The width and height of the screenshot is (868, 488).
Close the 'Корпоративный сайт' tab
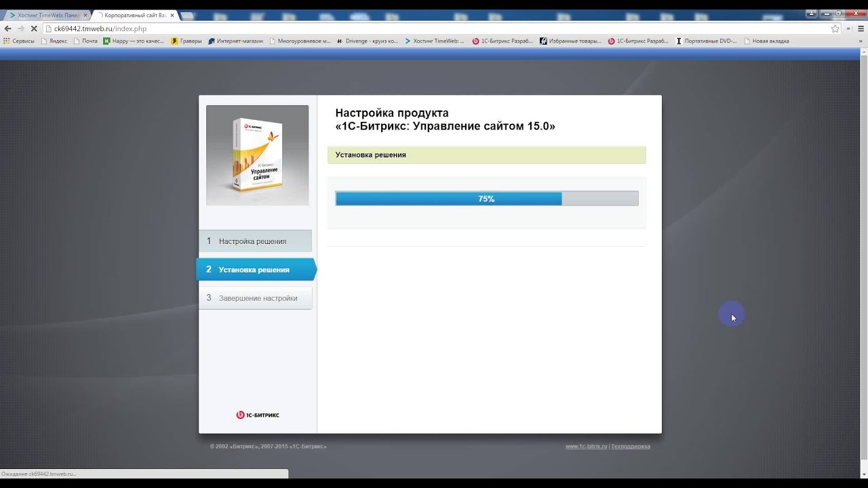(x=172, y=15)
